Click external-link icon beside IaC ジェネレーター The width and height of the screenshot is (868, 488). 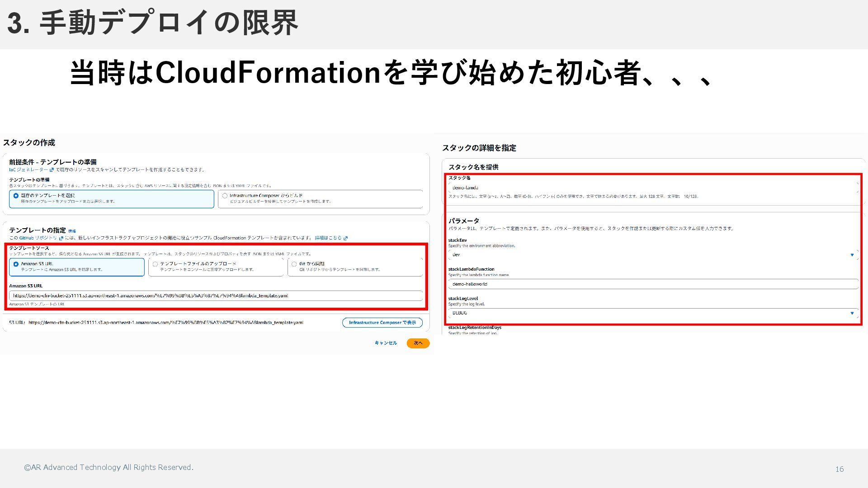coord(52,170)
